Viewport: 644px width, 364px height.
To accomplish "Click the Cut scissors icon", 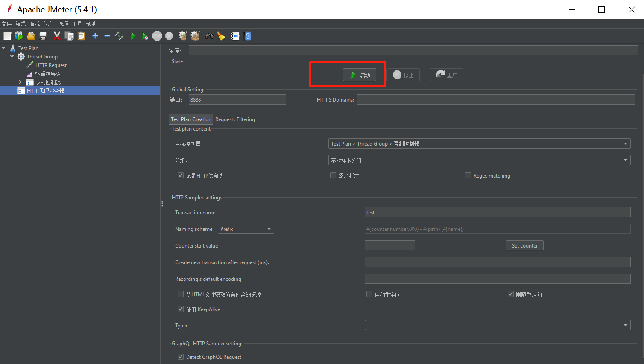I will [57, 36].
